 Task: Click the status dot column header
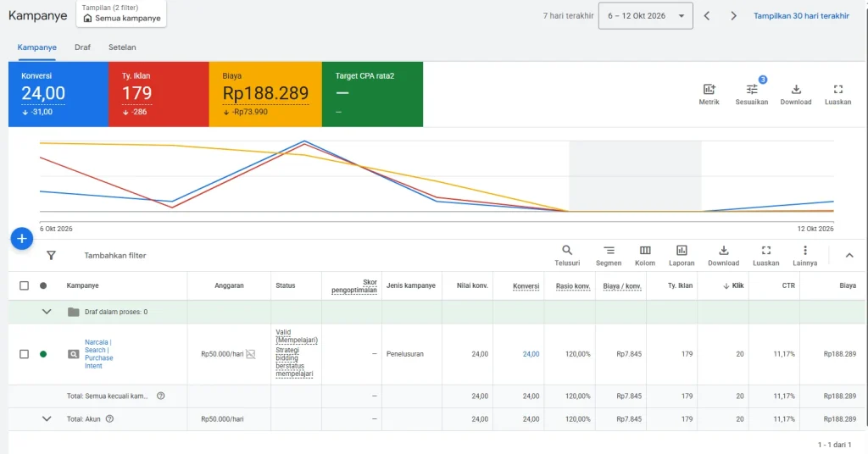pyautogui.click(x=43, y=286)
